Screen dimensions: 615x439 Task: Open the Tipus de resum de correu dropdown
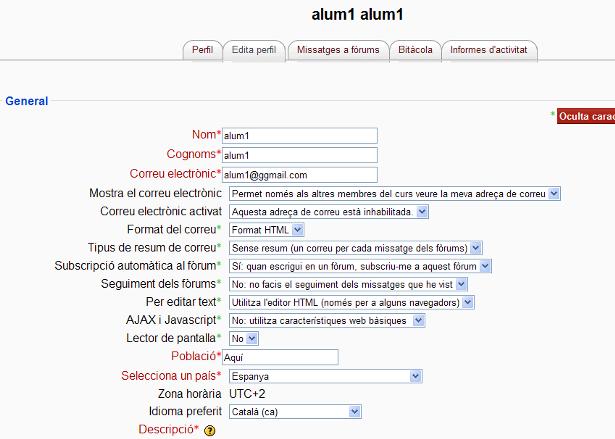(356, 248)
